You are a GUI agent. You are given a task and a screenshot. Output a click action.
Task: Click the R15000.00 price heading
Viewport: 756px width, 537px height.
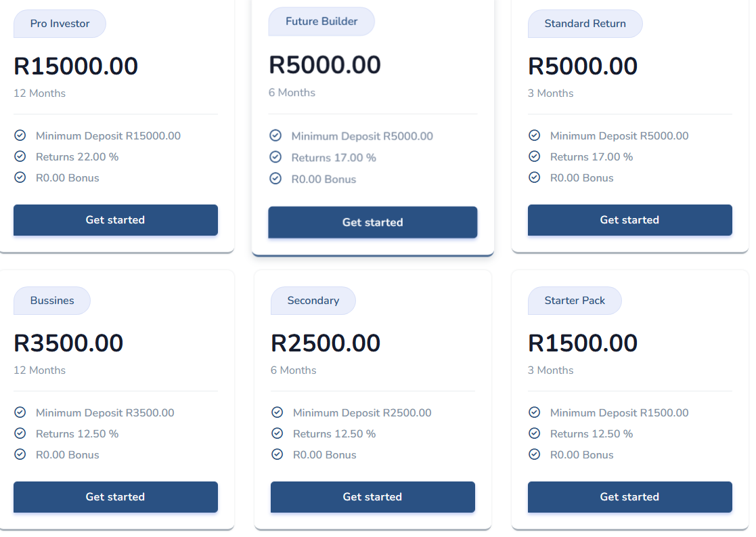click(76, 66)
